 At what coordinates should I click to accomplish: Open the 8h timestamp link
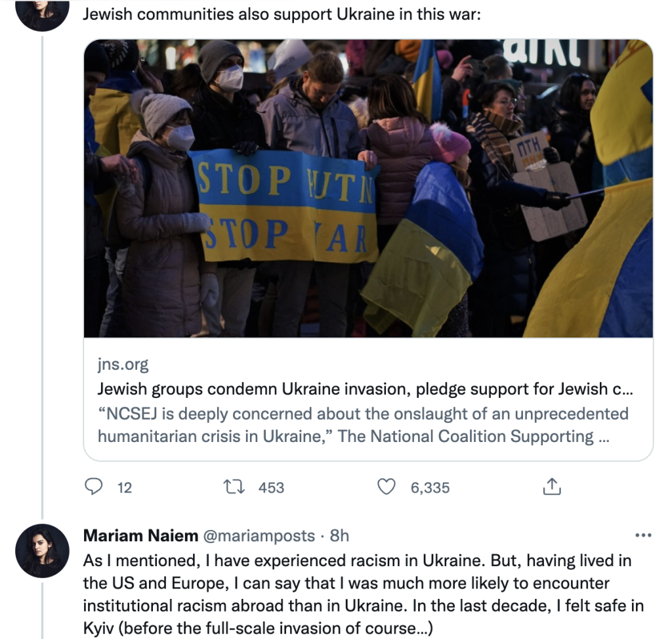[339, 536]
